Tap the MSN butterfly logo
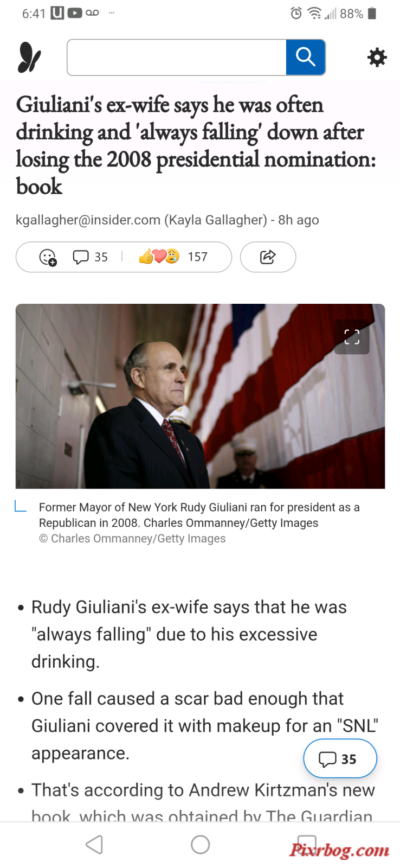 tap(29, 58)
